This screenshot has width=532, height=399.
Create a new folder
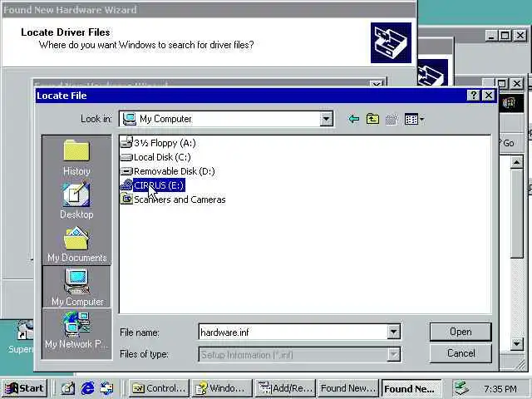pyautogui.click(x=392, y=119)
